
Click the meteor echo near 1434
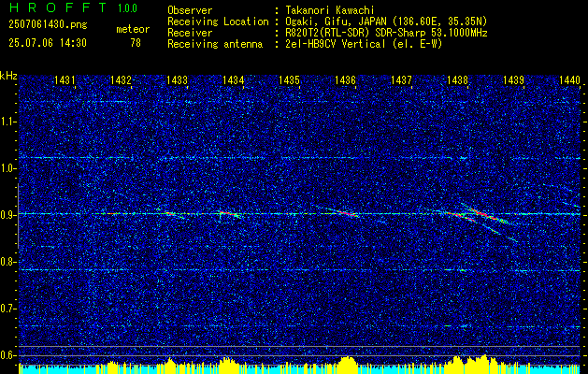(x=230, y=214)
